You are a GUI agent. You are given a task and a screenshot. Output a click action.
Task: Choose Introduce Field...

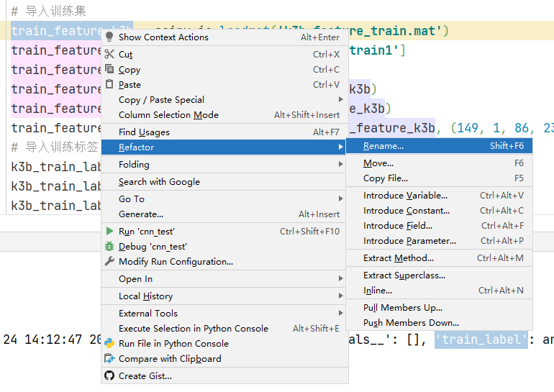(439, 226)
